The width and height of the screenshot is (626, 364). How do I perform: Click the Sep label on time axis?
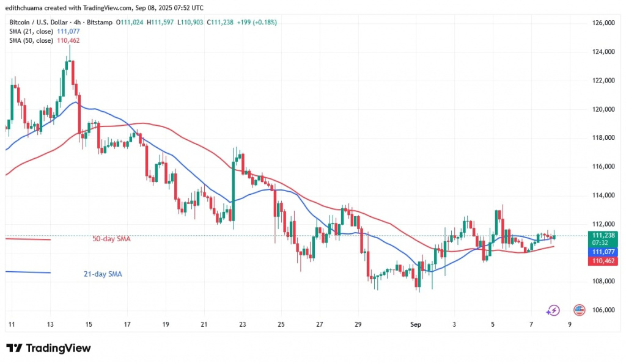(x=414, y=324)
